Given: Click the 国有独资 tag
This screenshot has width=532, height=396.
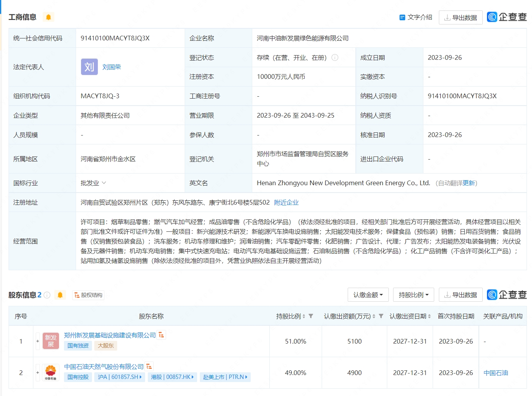Looking at the screenshot, I should coord(78,346).
